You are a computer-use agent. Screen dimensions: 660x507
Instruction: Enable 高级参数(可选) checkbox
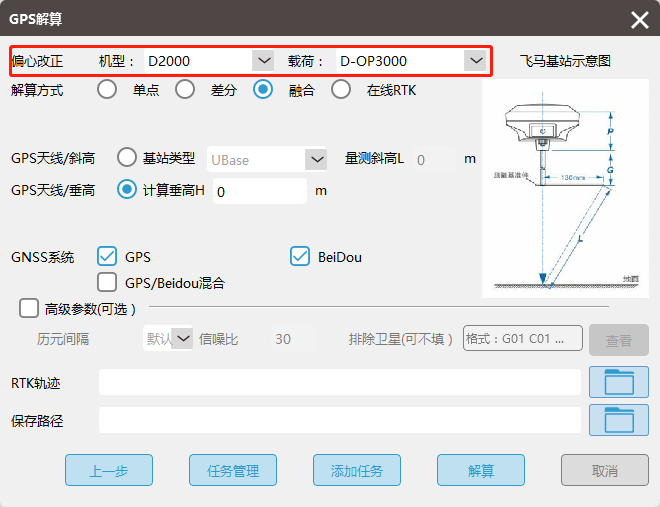tap(29, 308)
